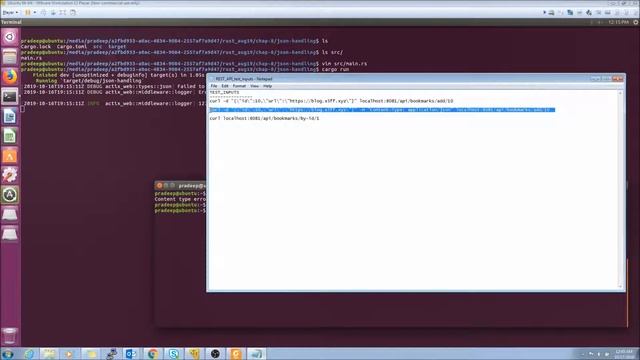Select upper removable drive icon in launcher

click(x=10, y=214)
